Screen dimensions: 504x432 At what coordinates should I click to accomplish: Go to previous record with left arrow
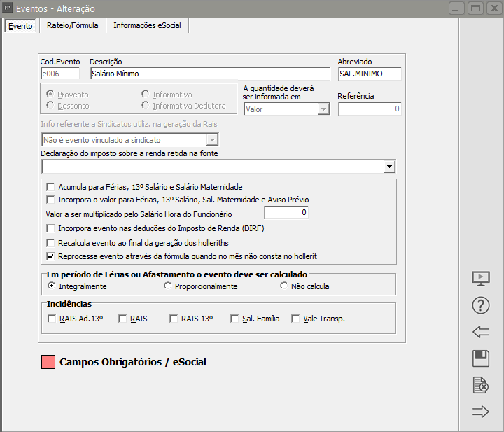[x=481, y=332]
